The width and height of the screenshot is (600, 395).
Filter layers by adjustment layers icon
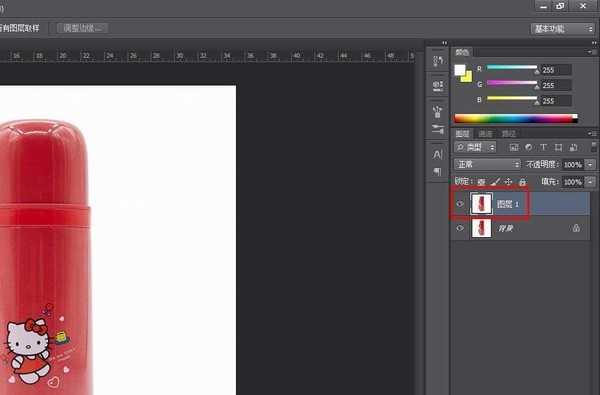pos(528,147)
